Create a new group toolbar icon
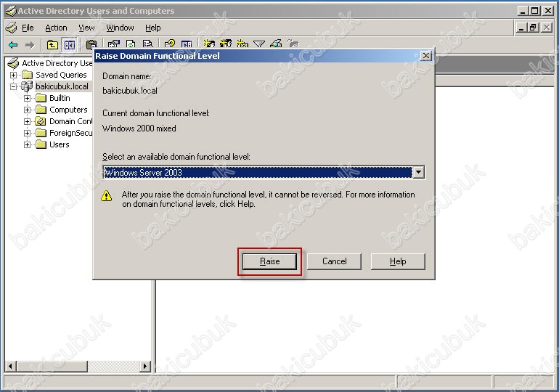The height and width of the screenshot is (392, 559). (x=226, y=44)
